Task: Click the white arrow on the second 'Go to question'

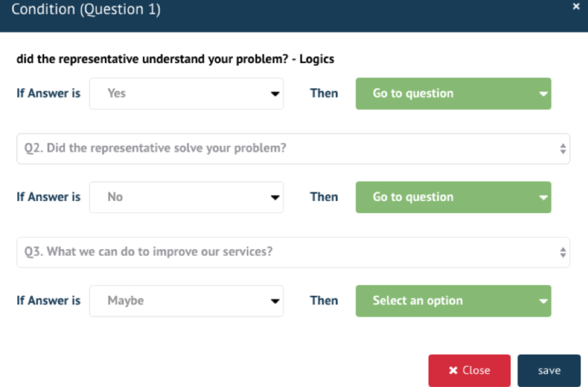Action: tap(543, 198)
